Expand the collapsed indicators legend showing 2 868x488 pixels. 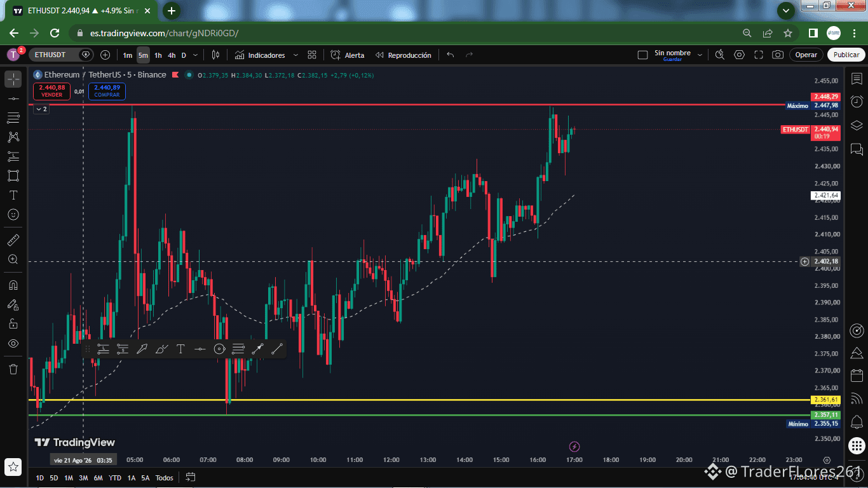click(41, 109)
